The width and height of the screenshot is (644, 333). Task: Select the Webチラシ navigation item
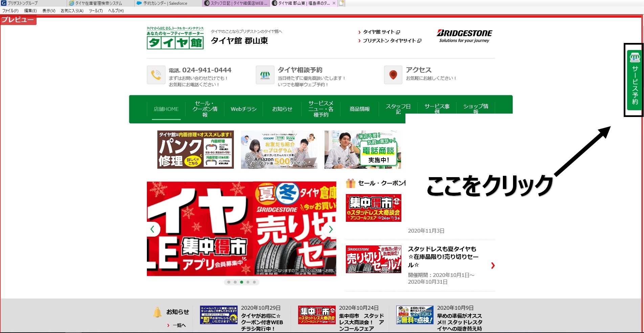pyautogui.click(x=244, y=109)
